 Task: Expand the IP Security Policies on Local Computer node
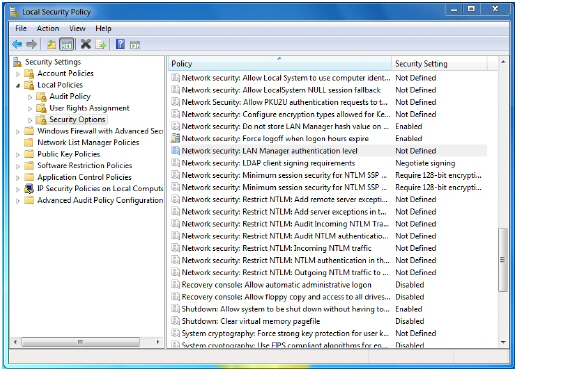click(x=18, y=189)
